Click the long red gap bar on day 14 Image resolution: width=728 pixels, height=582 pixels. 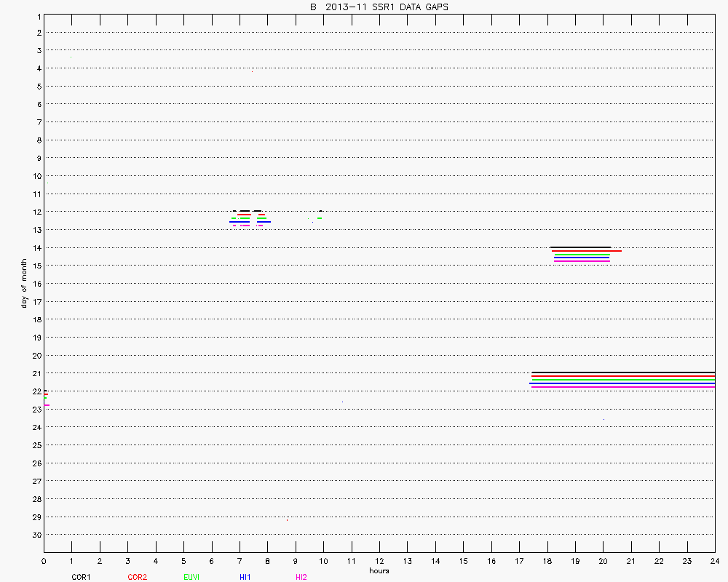tap(586, 250)
